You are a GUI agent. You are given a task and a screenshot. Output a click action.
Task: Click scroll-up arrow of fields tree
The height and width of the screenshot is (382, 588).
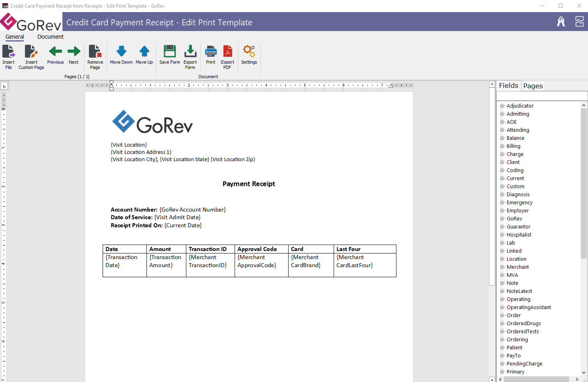(x=584, y=105)
